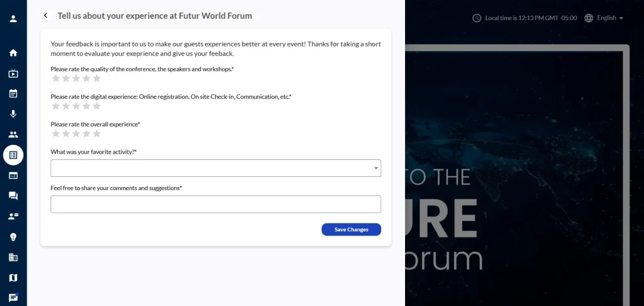Image resolution: width=644 pixels, height=306 pixels.
Task: Open the attendees people icon
Action: [x=13, y=135]
